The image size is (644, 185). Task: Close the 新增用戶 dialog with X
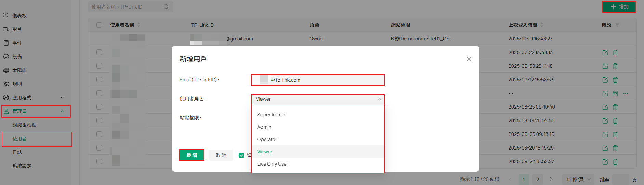click(469, 59)
